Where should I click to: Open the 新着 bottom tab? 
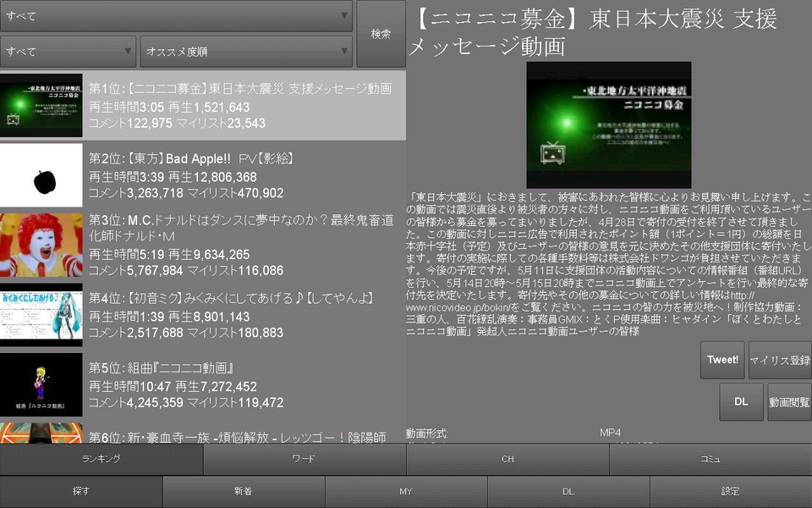click(244, 491)
